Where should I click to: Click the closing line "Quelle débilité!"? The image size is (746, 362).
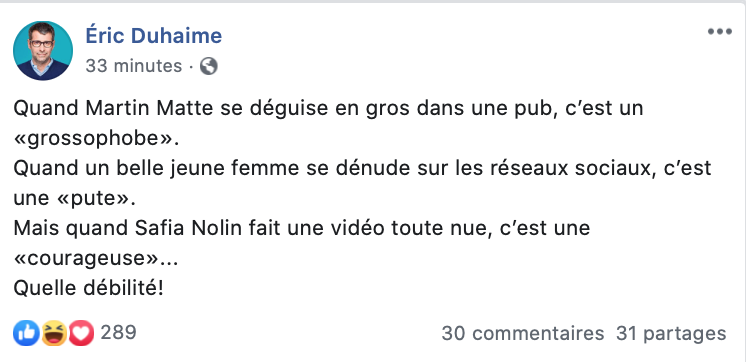coord(88,288)
